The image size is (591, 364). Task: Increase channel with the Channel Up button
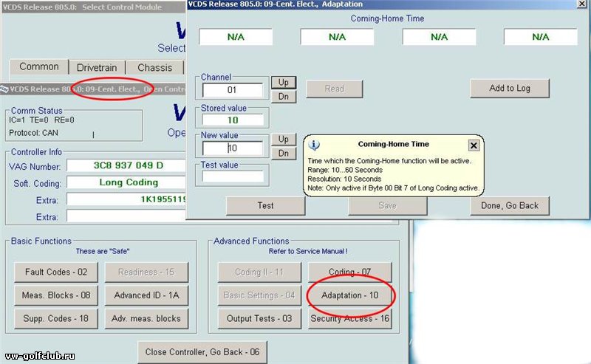click(284, 82)
